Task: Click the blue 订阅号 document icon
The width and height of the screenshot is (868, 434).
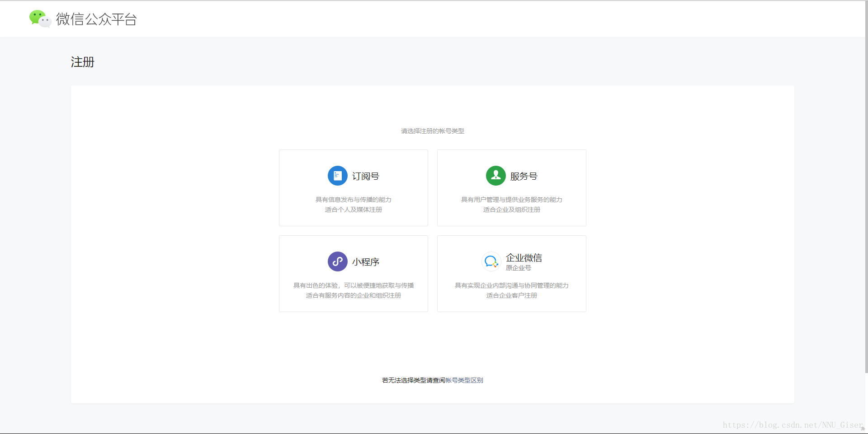Action: coord(337,176)
